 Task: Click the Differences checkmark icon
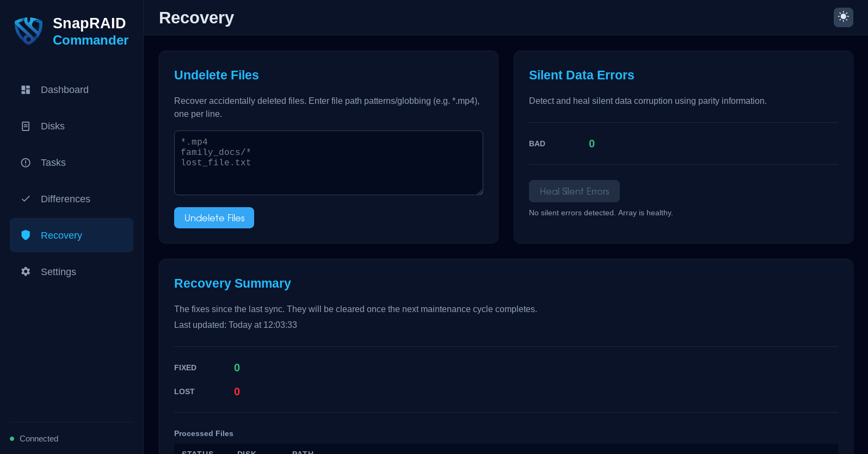click(x=26, y=199)
